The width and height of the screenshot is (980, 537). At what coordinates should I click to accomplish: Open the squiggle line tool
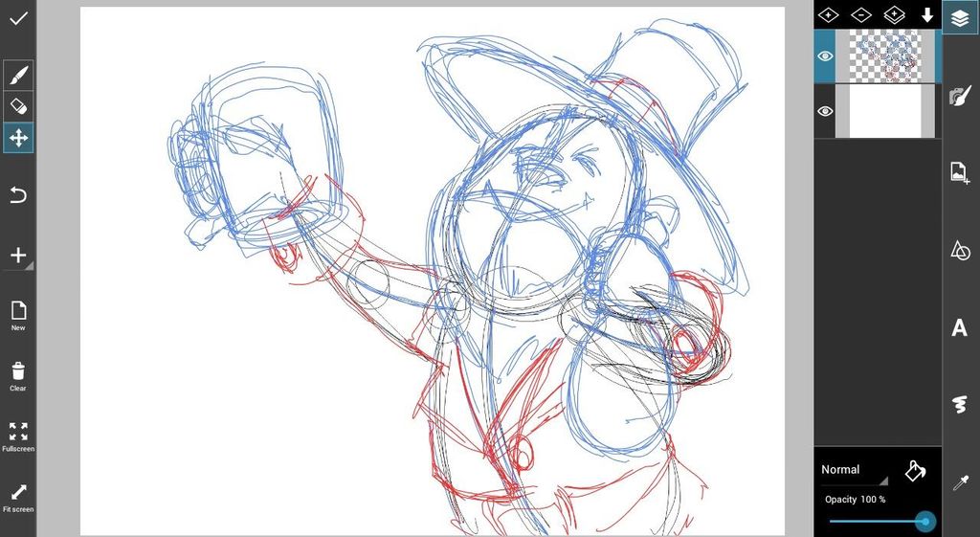tap(960, 405)
